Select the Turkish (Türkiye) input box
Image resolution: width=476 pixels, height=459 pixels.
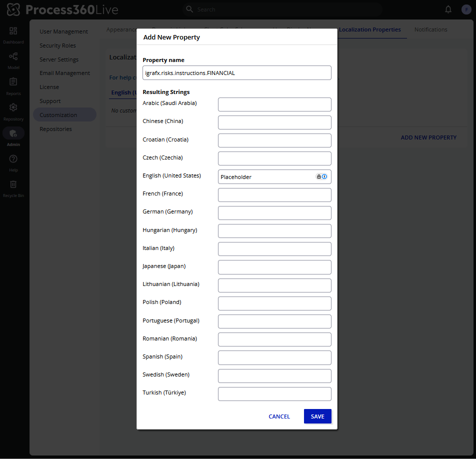coord(274,394)
